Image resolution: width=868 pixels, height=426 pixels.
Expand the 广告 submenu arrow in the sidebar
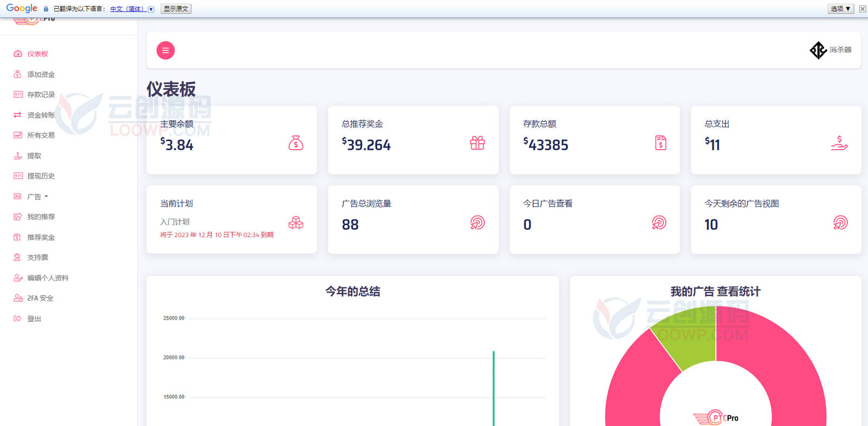click(46, 196)
